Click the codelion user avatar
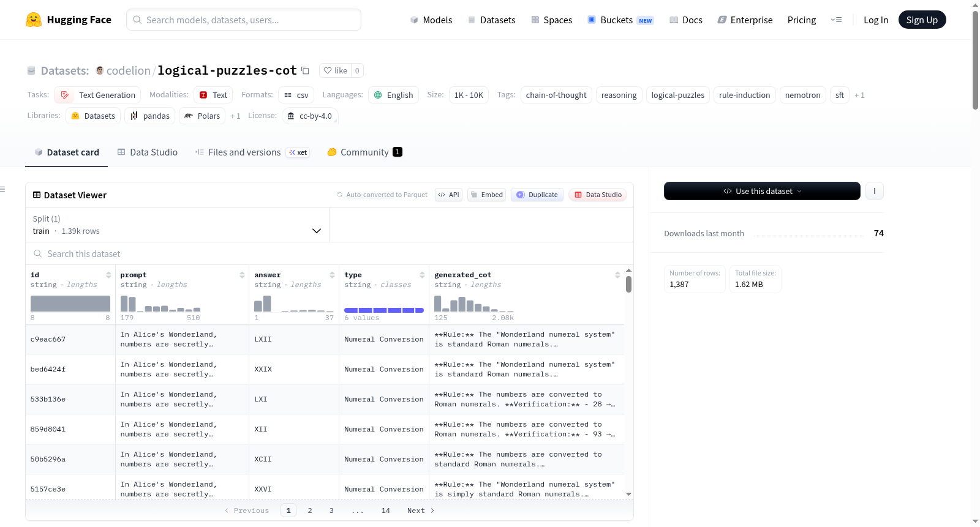The image size is (980, 527). pyautogui.click(x=100, y=70)
